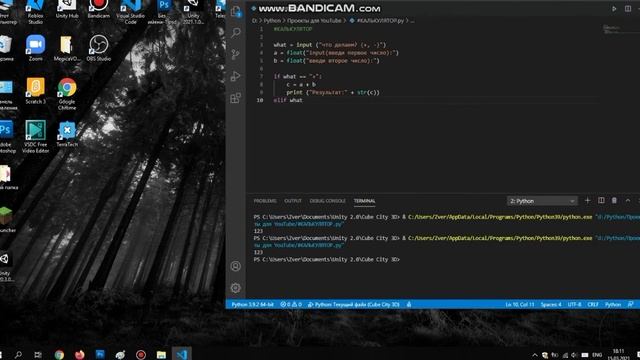Open the errors and warnings counter
The width and height of the screenshot is (640, 360).
(x=291, y=304)
